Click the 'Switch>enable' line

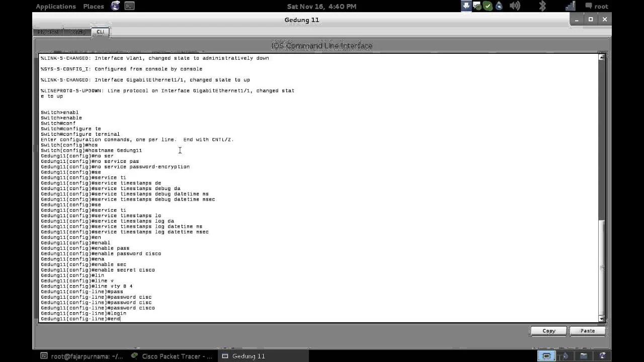pos(61,118)
